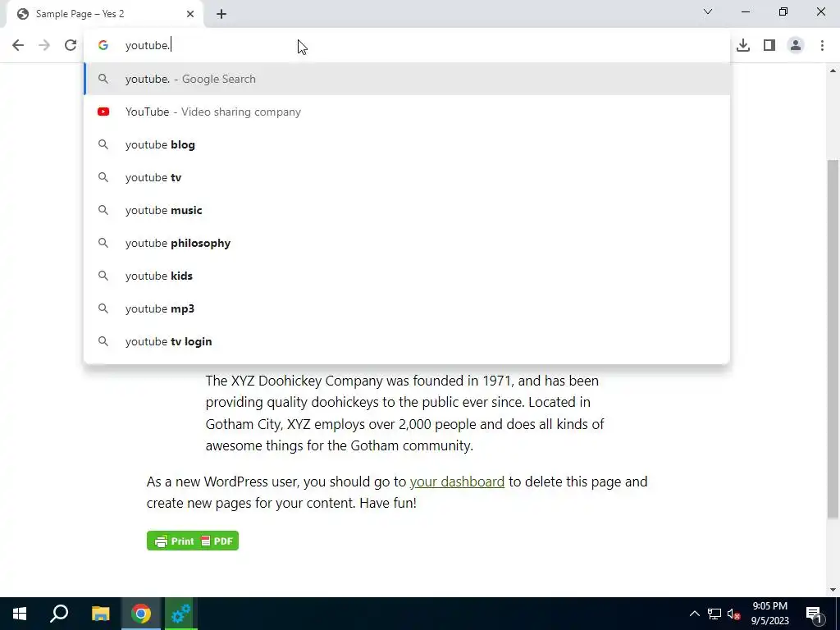
Task: Show hidden system tray icons
Action: (x=694, y=614)
